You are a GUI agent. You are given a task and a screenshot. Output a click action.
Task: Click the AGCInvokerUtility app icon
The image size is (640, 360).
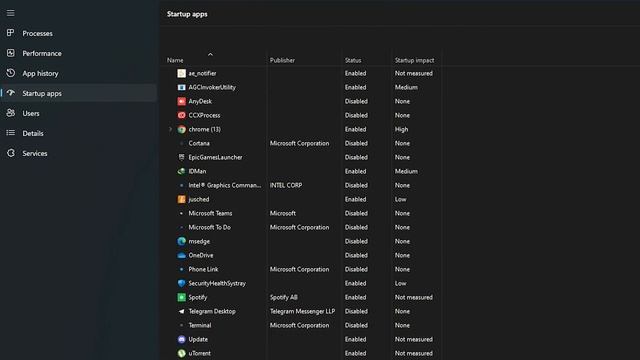point(182,87)
